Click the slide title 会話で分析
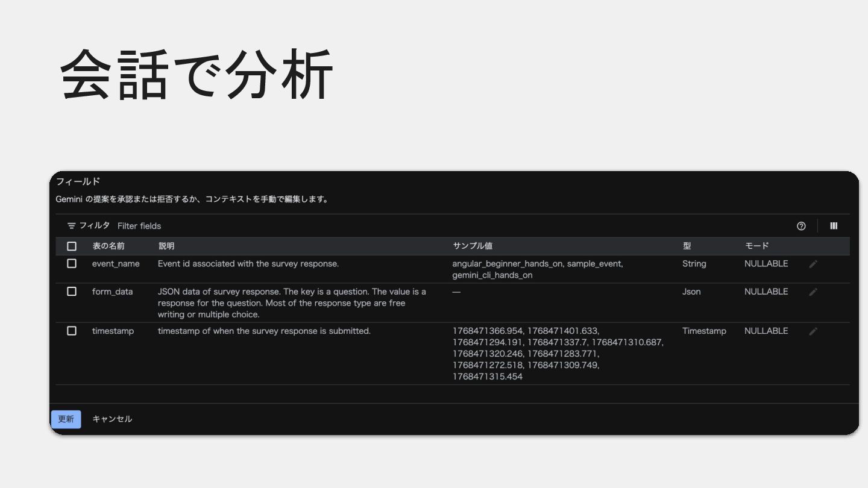 click(x=197, y=74)
